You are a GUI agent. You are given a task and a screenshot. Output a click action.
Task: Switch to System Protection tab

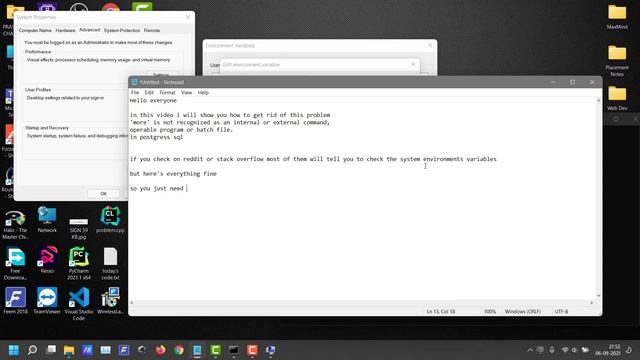[122, 30]
